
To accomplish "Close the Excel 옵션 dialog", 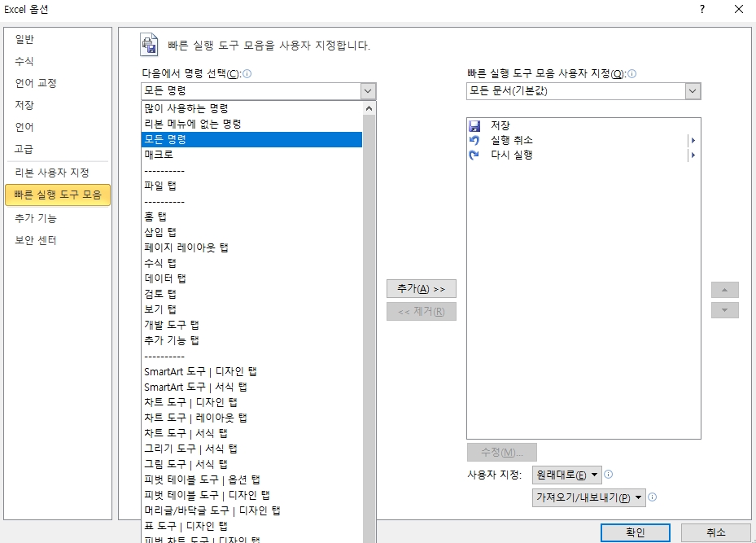I will [739, 9].
